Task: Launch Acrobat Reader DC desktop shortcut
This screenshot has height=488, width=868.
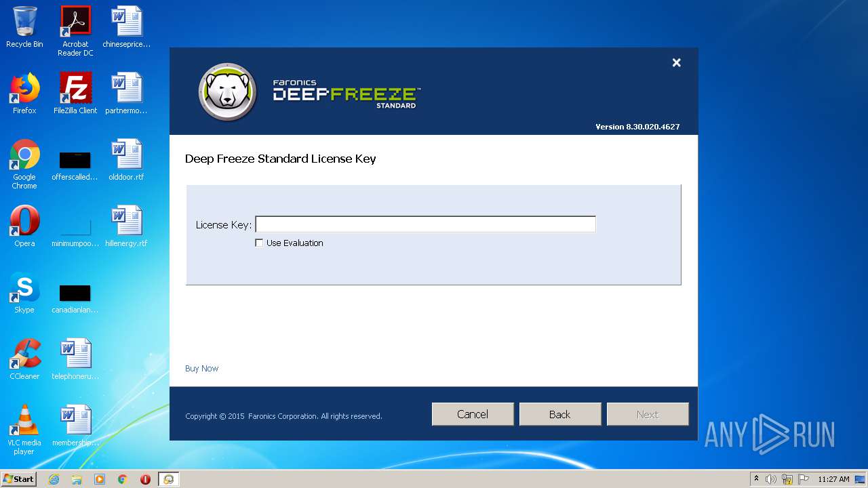Action: coord(75,31)
